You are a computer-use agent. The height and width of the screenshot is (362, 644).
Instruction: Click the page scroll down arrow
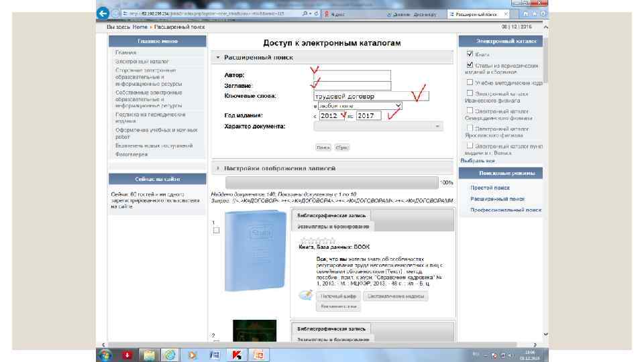tap(545, 335)
